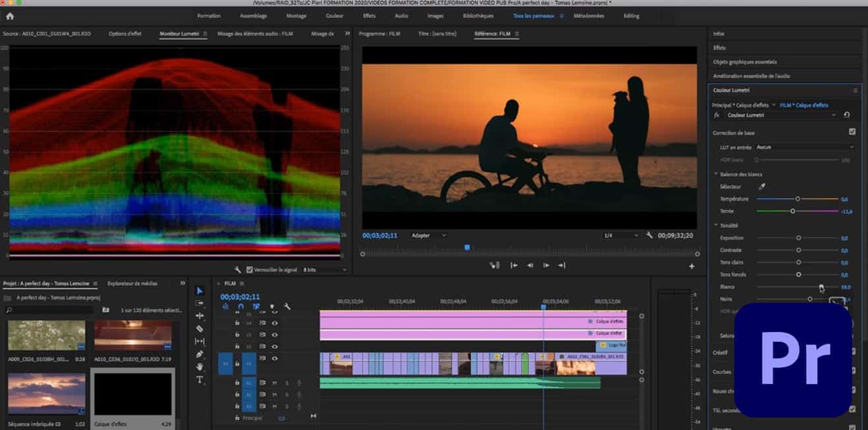Viewport: 868px width, 430px height.
Task: Uncheck the Correction de base checkbox
Action: (853, 132)
